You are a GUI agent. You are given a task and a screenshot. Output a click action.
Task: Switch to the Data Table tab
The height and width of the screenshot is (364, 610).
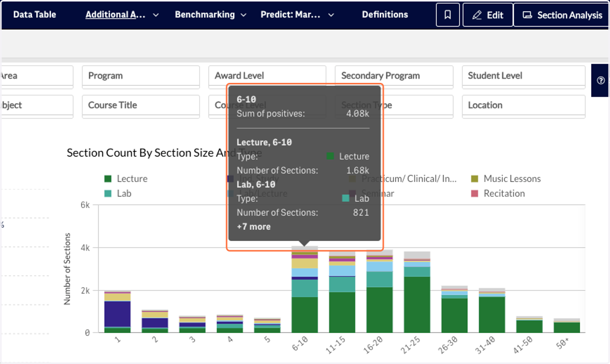click(35, 14)
